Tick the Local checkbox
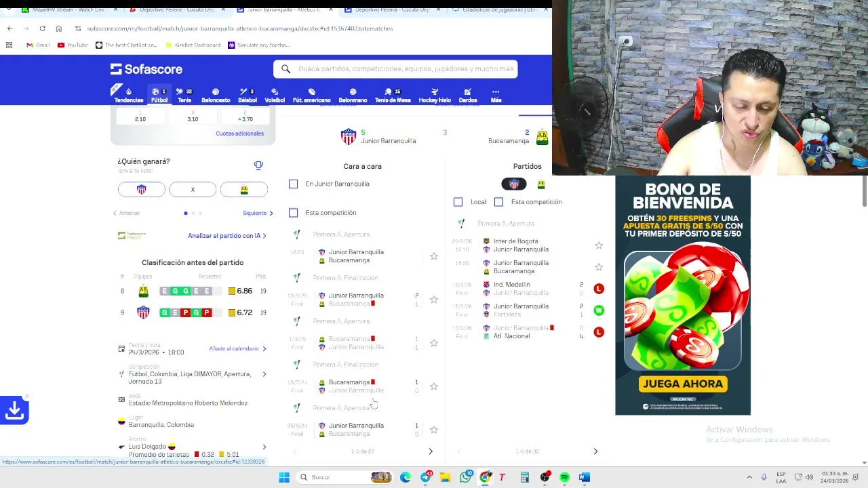This screenshot has width=868, height=488. [458, 202]
